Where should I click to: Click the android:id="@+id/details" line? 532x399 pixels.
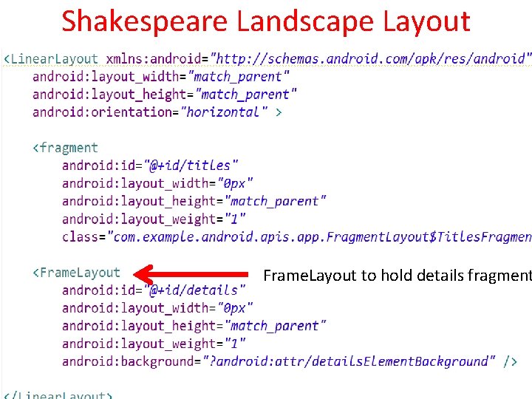(x=154, y=290)
